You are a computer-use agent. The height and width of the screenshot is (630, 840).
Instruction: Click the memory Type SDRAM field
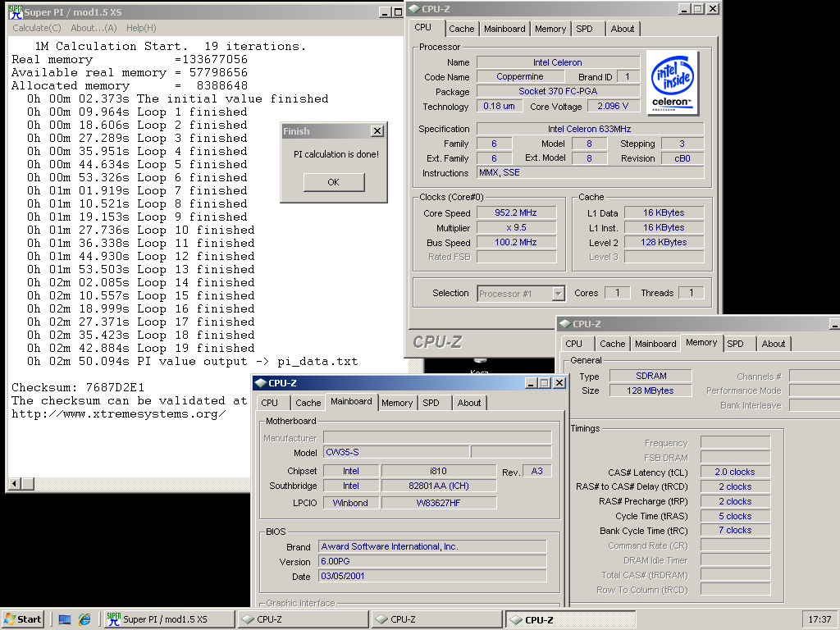(x=651, y=376)
